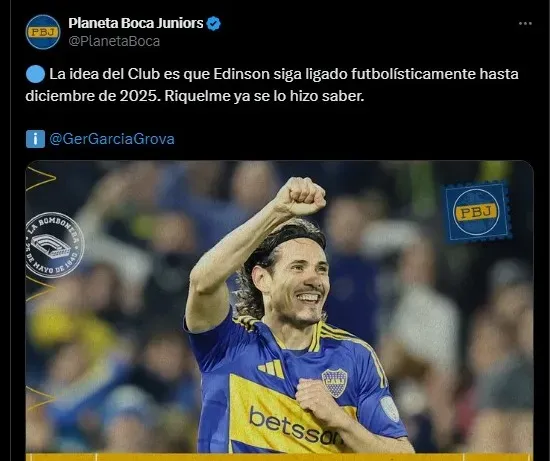This screenshot has width=550, height=461.
Task: Open the @GerGarciaGrova mention link
Action: click(x=112, y=139)
